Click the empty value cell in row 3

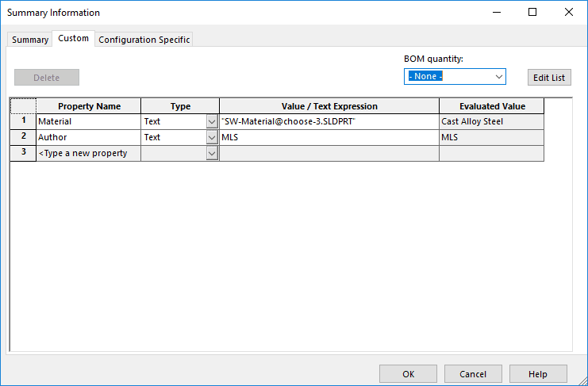(329, 153)
